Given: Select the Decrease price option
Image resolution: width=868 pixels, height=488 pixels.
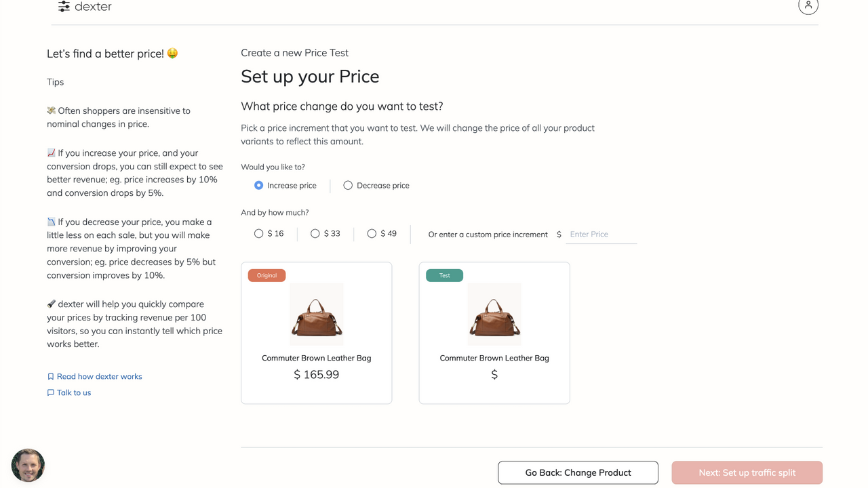Looking at the screenshot, I should tap(347, 185).
